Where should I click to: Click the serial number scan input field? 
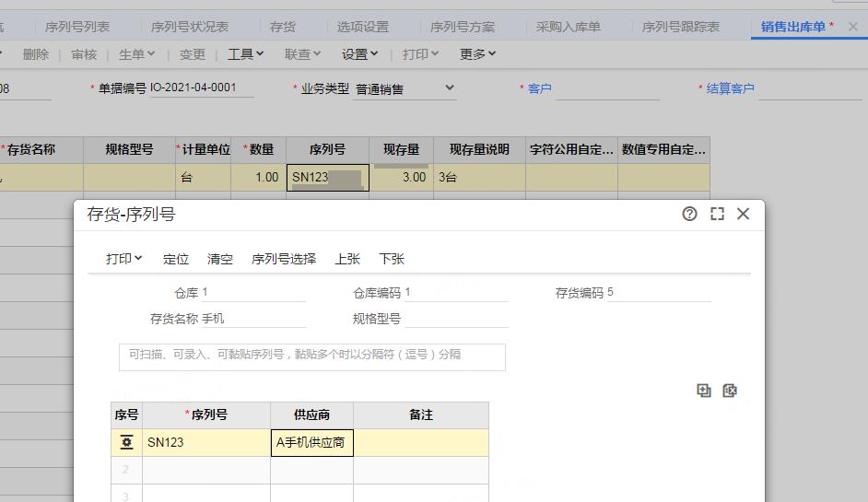point(312,356)
